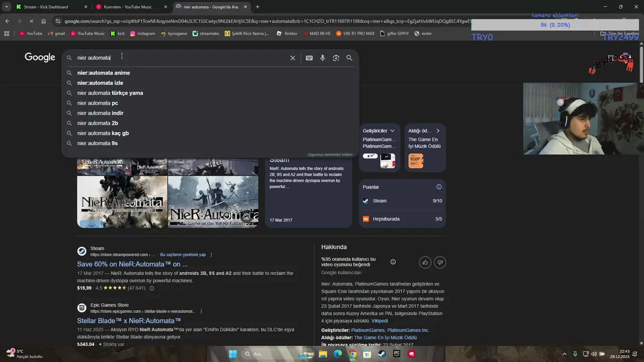Submit search with magnifier button in search box
Viewport: 644px width, 362px height.
click(349, 58)
